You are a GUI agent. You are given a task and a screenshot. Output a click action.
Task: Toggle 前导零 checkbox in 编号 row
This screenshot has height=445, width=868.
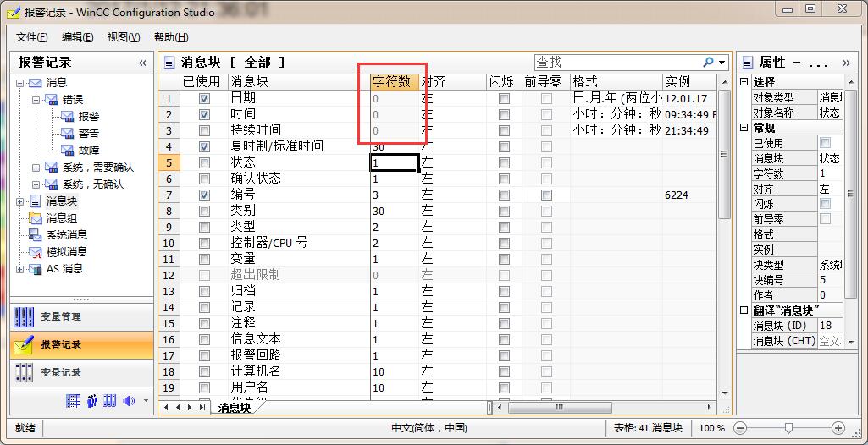tap(546, 195)
